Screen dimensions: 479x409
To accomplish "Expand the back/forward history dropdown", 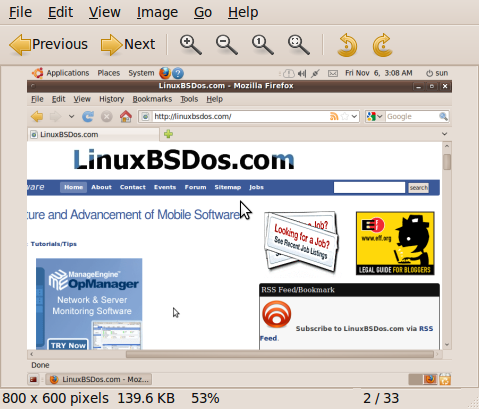I will tap(71, 116).
